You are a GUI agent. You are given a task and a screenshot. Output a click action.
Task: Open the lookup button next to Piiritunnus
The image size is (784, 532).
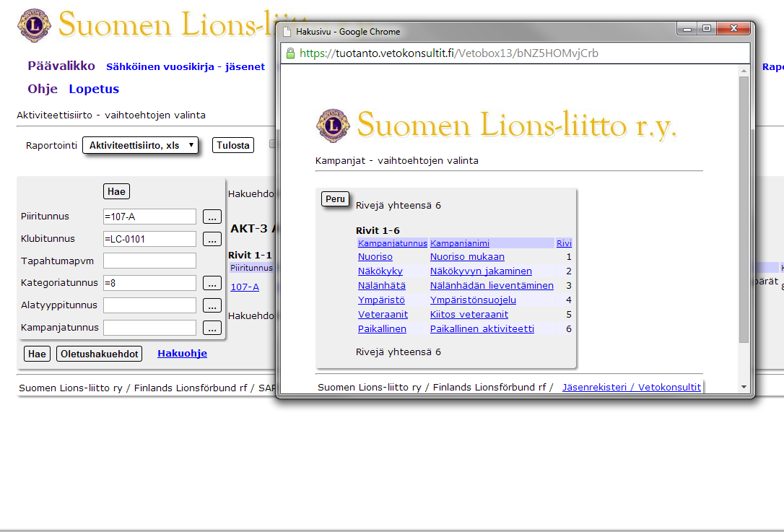pyautogui.click(x=212, y=217)
